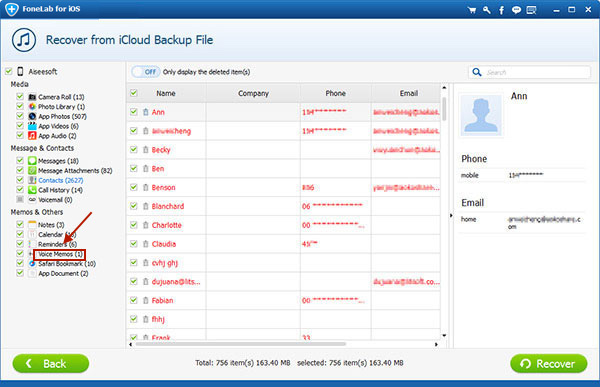
Task: Collapse the detail panel with the arrow
Action: click(x=451, y=216)
